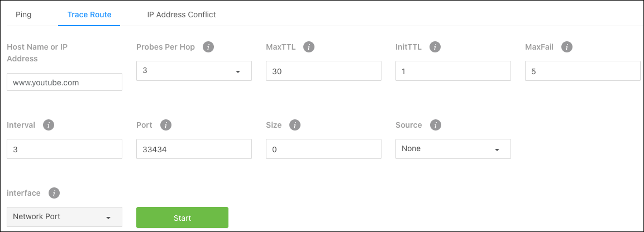Viewport: 644px width, 232px height.
Task: Open the Network Port interface dropdown
Action: pyautogui.click(x=64, y=217)
